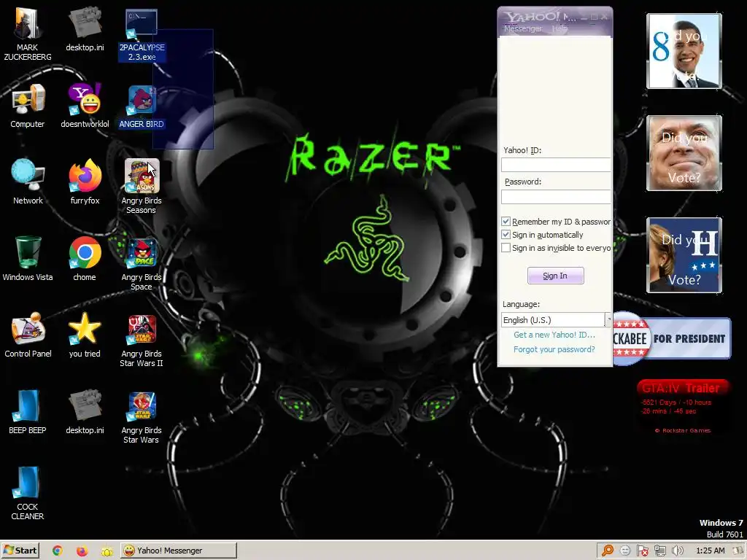Image resolution: width=747 pixels, height=560 pixels.
Task: Focus the Yahoo! ID input field
Action: (555, 165)
